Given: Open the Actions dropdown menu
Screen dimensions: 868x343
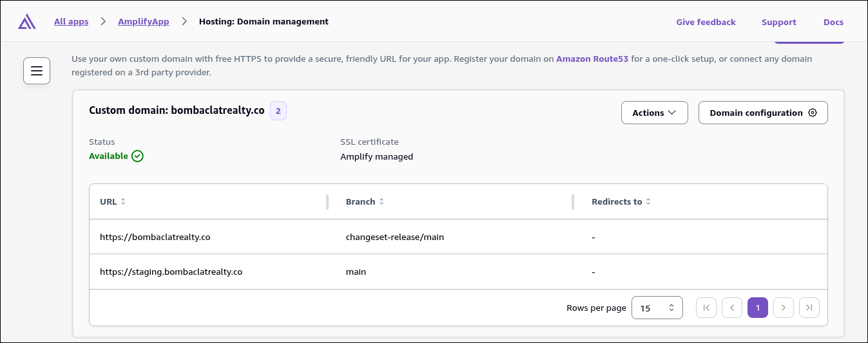Looking at the screenshot, I should coord(655,113).
